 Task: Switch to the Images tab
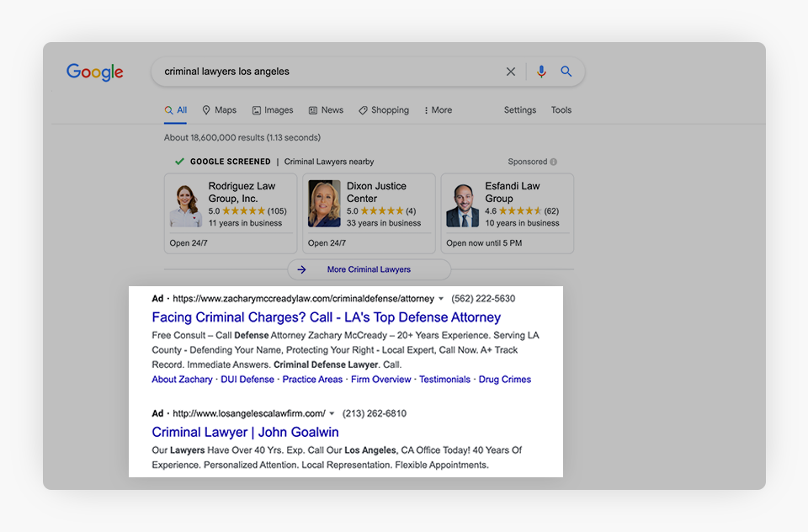pyautogui.click(x=273, y=110)
